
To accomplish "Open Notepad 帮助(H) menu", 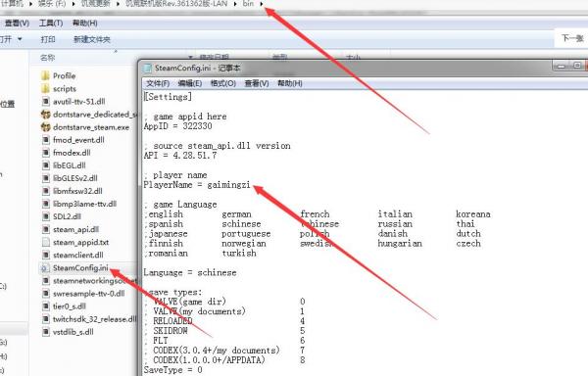I will point(290,83).
